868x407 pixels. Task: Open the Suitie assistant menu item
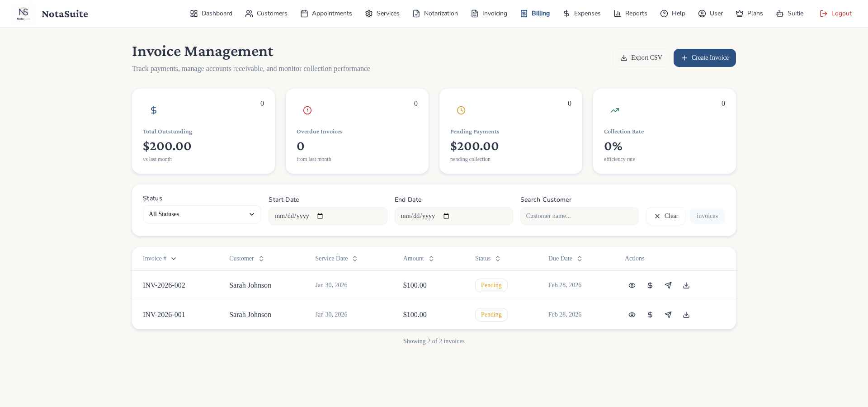pos(789,14)
